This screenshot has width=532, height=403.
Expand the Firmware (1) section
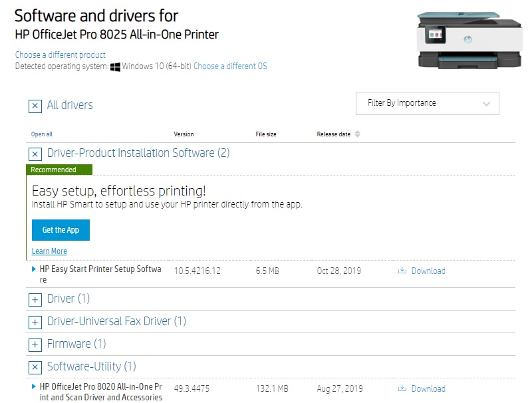tap(35, 344)
